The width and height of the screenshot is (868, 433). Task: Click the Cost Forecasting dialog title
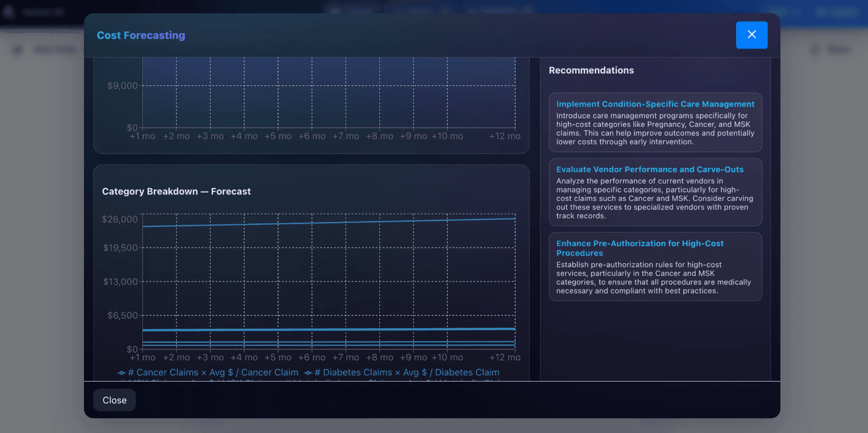click(x=141, y=35)
